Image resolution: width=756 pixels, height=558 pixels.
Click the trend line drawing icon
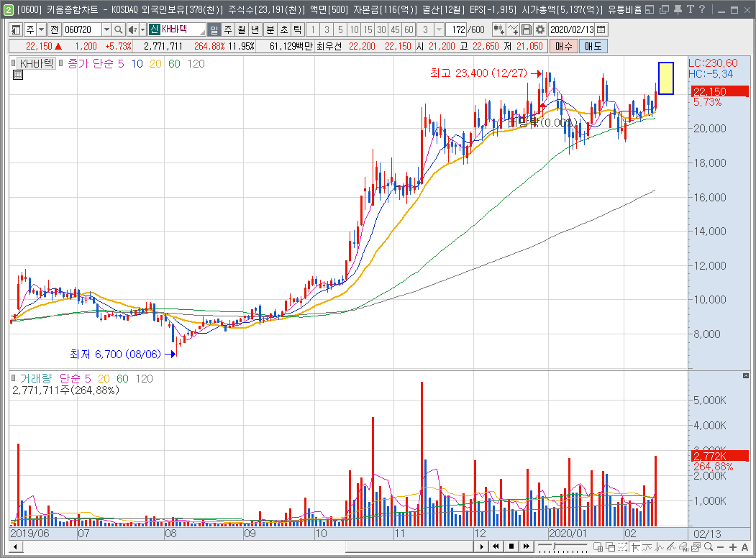click(x=671, y=547)
